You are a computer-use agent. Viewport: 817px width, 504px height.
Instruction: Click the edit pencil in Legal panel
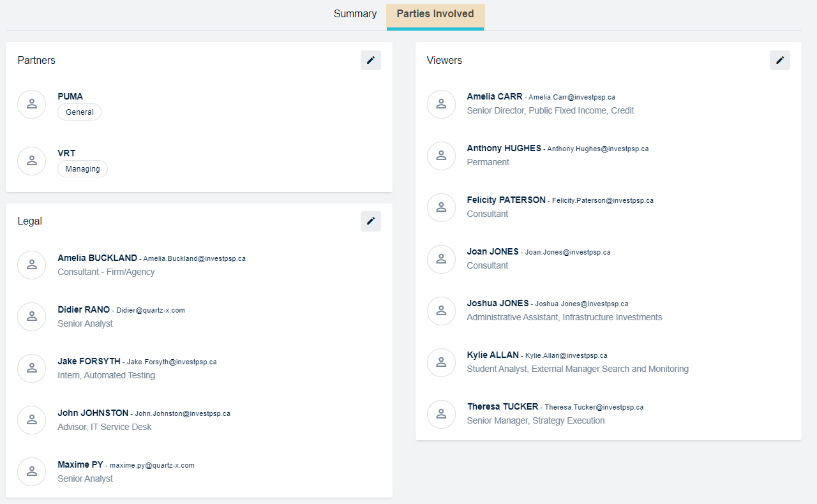(x=370, y=221)
